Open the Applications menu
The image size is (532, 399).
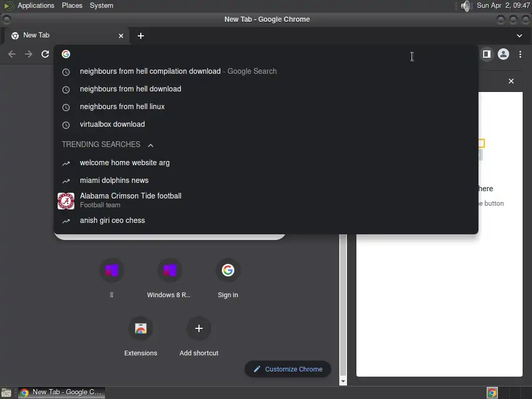coord(36,5)
